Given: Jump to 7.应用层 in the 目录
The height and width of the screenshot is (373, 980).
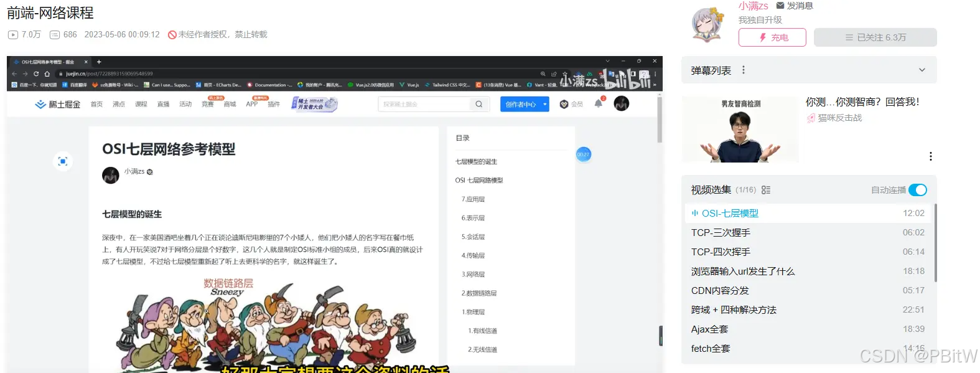Looking at the screenshot, I should [473, 199].
